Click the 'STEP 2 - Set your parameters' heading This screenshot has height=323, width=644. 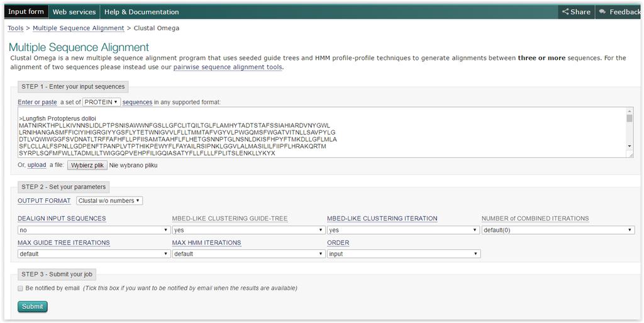(x=64, y=186)
